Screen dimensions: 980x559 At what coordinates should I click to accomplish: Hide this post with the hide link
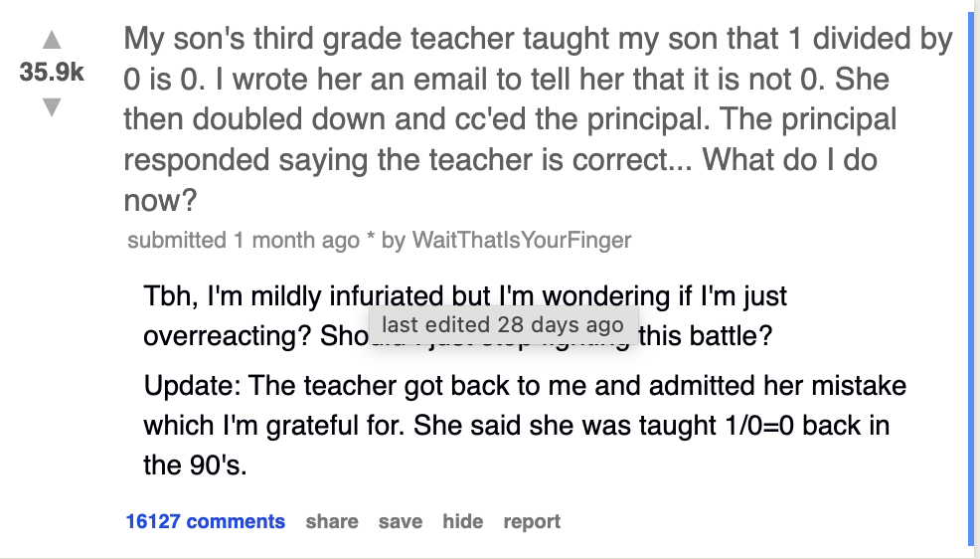[x=462, y=521]
